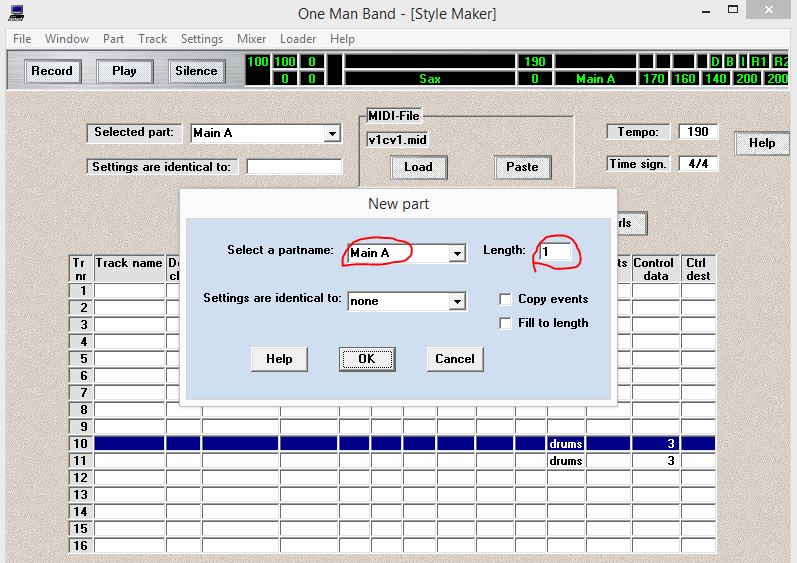Click the drums cell in row 10
The image size is (797, 563).
coord(566,444)
